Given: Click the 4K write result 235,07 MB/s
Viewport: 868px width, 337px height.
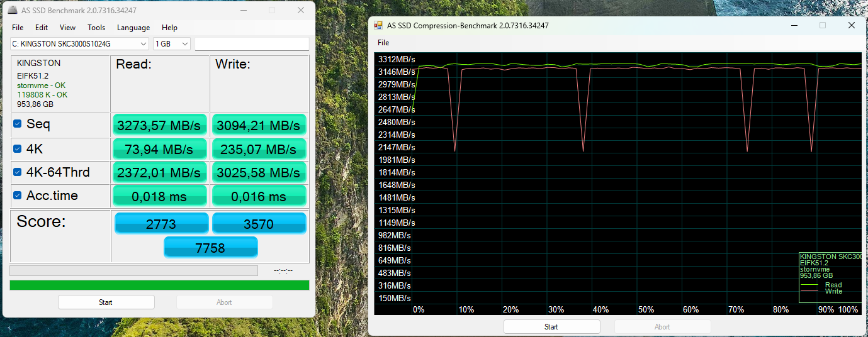Looking at the screenshot, I should click(x=259, y=149).
